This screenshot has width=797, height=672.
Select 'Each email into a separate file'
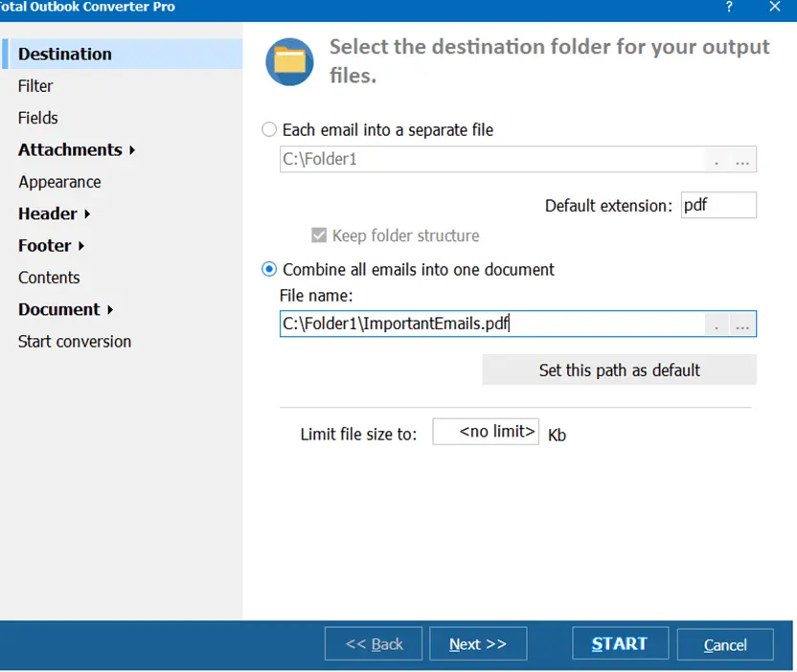tap(269, 129)
